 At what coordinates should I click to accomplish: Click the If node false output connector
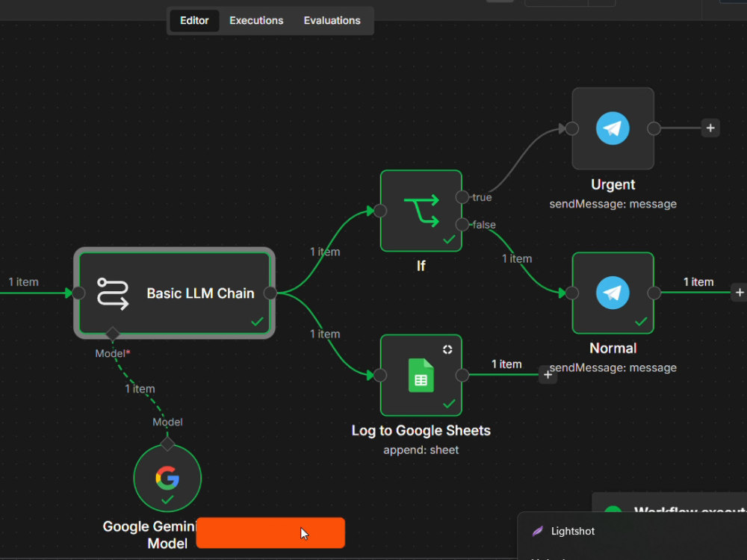(462, 224)
